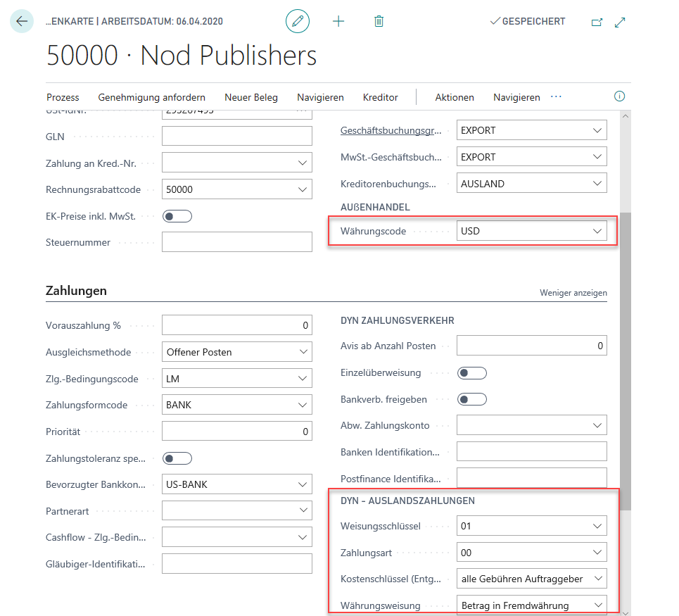Toggle Zahlungstoleranz sperren switch
The height and width of the screenshot is (616, 679).
coord(177,458)
